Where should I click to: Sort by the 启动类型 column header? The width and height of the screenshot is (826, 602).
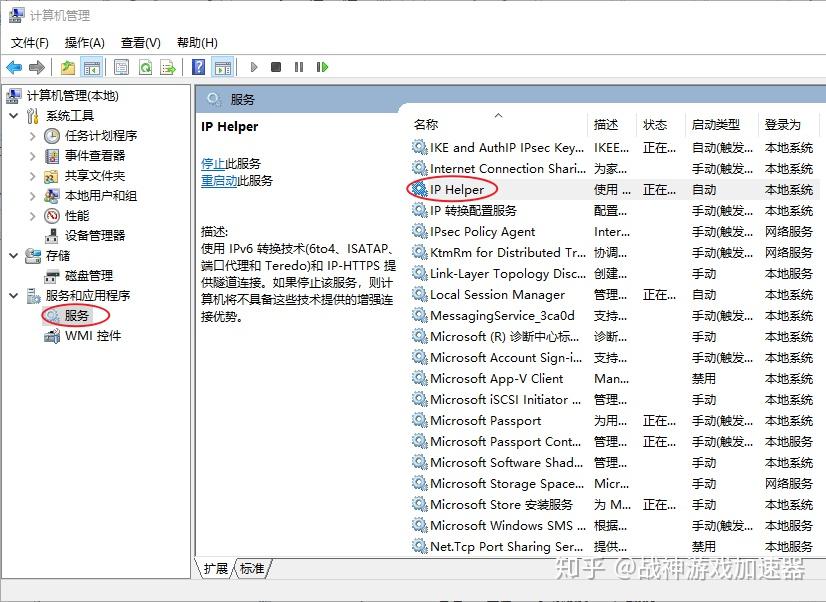(722, 124)
